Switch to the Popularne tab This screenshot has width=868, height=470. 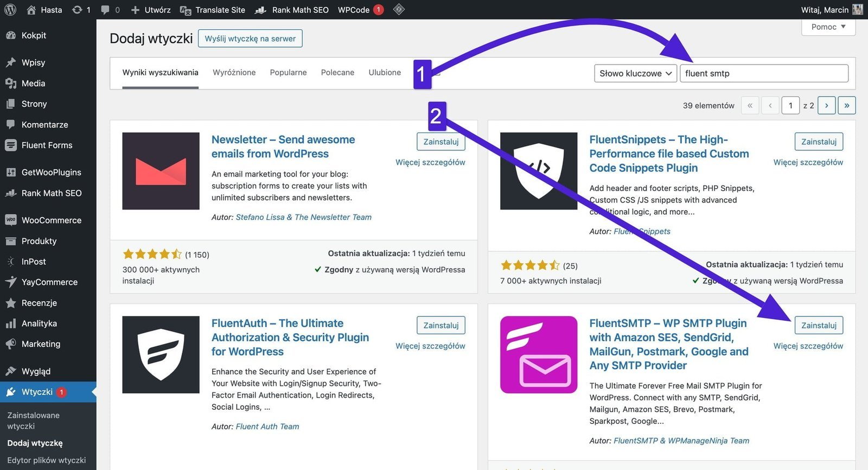288,73
